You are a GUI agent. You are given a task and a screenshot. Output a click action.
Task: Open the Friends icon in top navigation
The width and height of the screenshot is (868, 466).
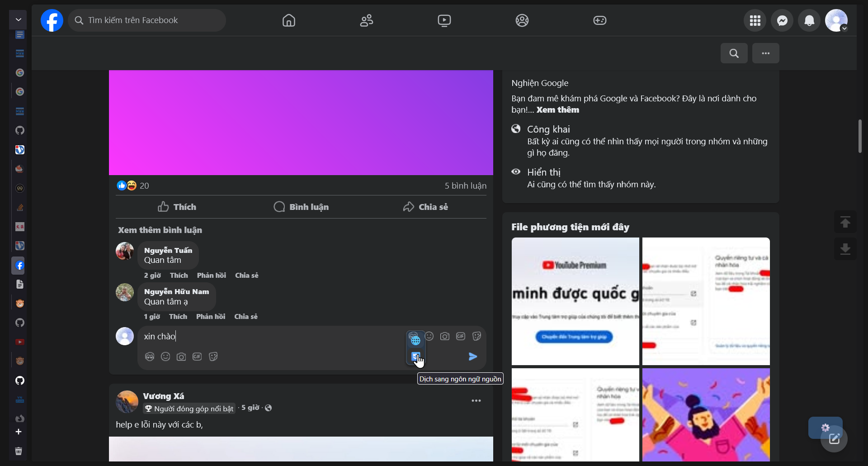(367, 20)
